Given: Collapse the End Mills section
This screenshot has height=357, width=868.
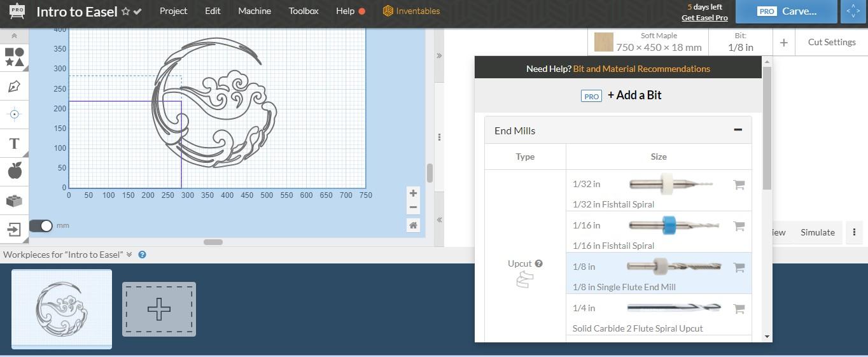Looking at the screenshot, I should coord(738,130).
